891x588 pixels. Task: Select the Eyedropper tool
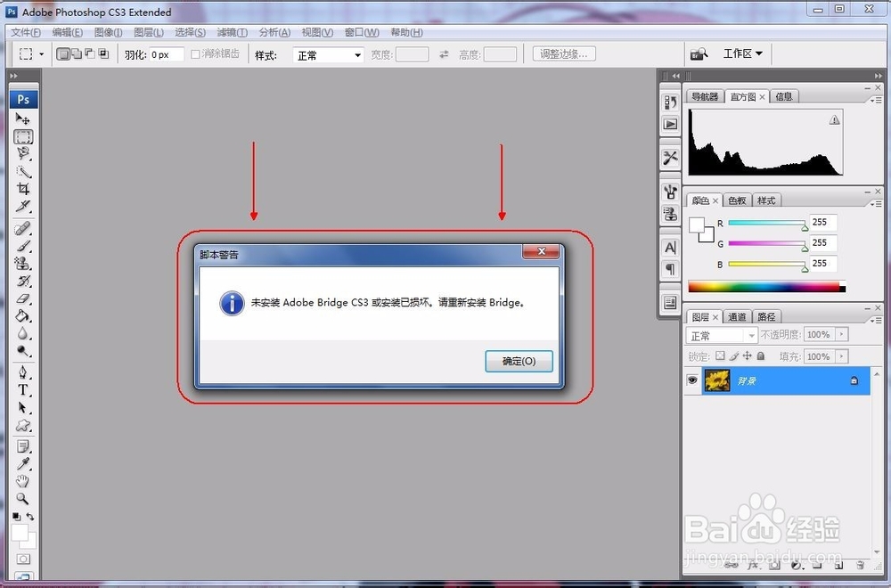[23, 464]
